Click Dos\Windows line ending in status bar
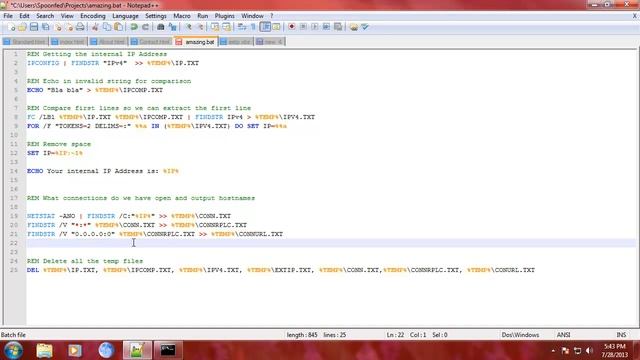Image resolution: width=640 pixels, height=360 pixels. (x=520, y=335)
